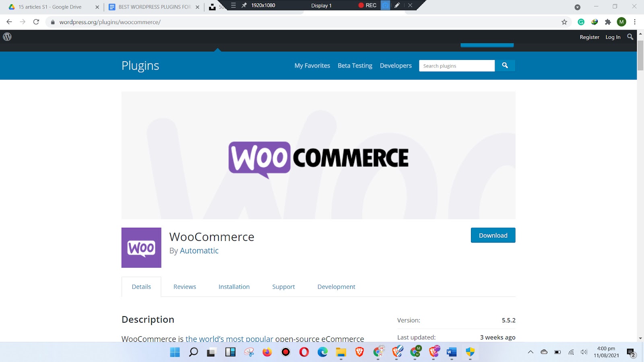Viewport: 644px width, 362px height.
Task: Click the site padlock security icon
Action: click(53, 22)
